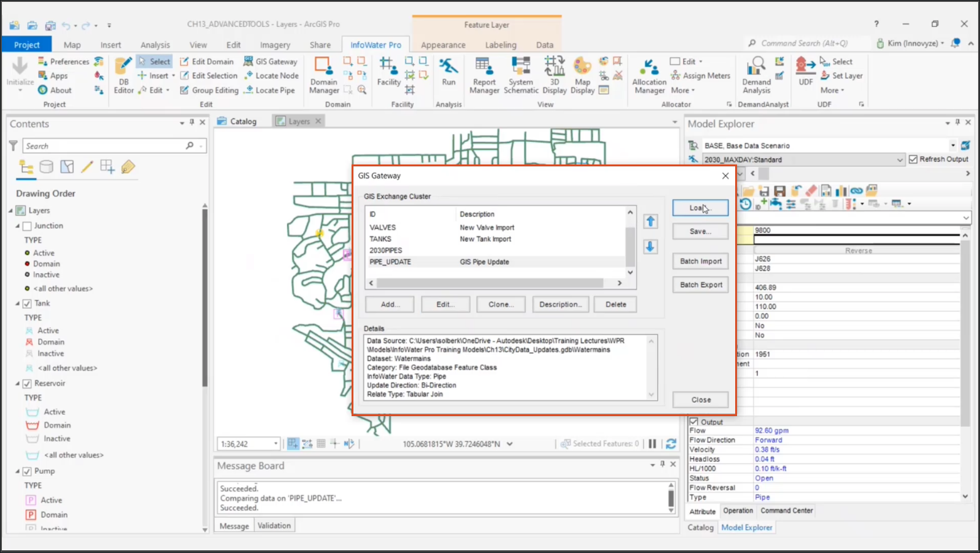Pause drawing with the pause icon

pyautogui.click(x=652, y=444)
